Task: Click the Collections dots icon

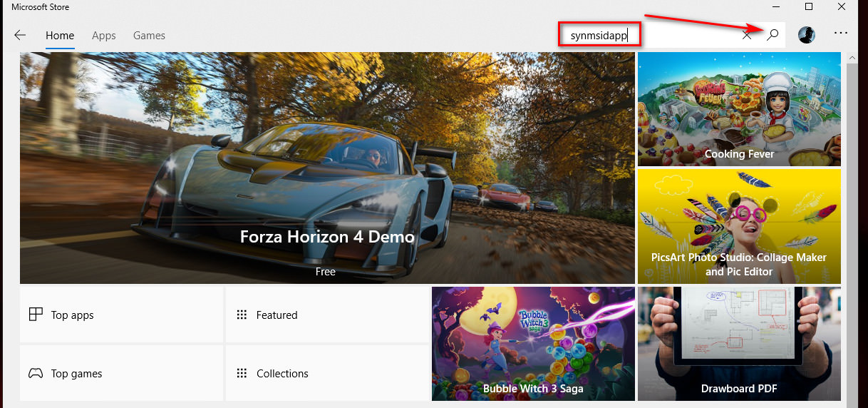Action: point(242,373)
